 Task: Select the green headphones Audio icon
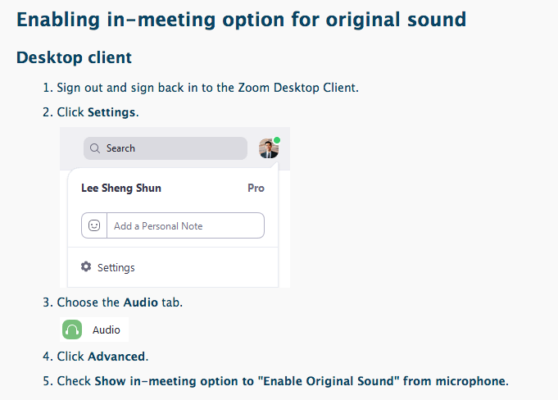(72, 330)
